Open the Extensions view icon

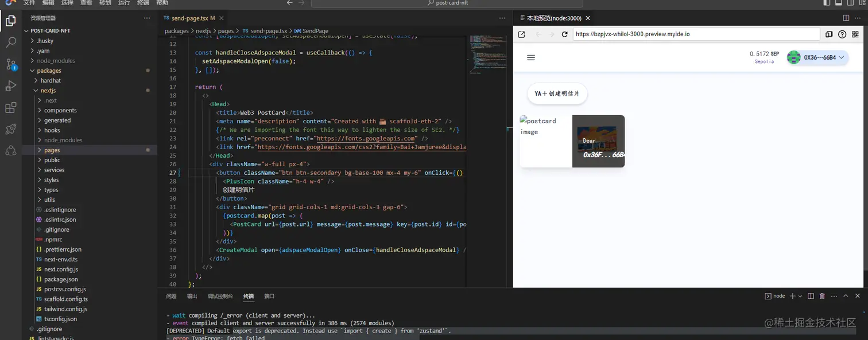coord(10,108)
